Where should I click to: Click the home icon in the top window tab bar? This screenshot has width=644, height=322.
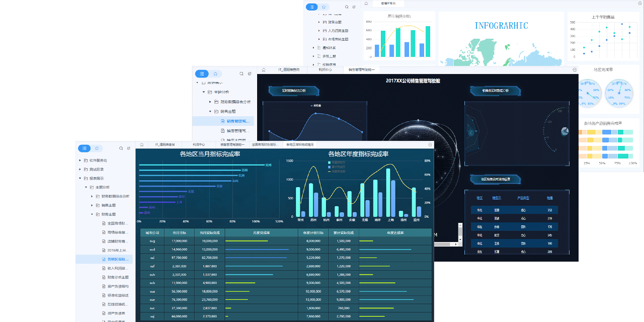point(366,3)
